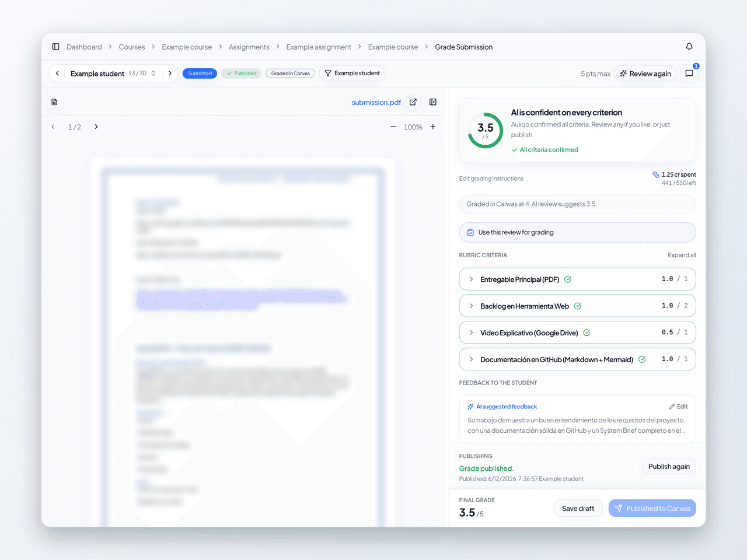Click confirmed check on Video Explicativo
The width and height of the screenshot is (747, 560).
pyautogui.click(x=587, y=332)
